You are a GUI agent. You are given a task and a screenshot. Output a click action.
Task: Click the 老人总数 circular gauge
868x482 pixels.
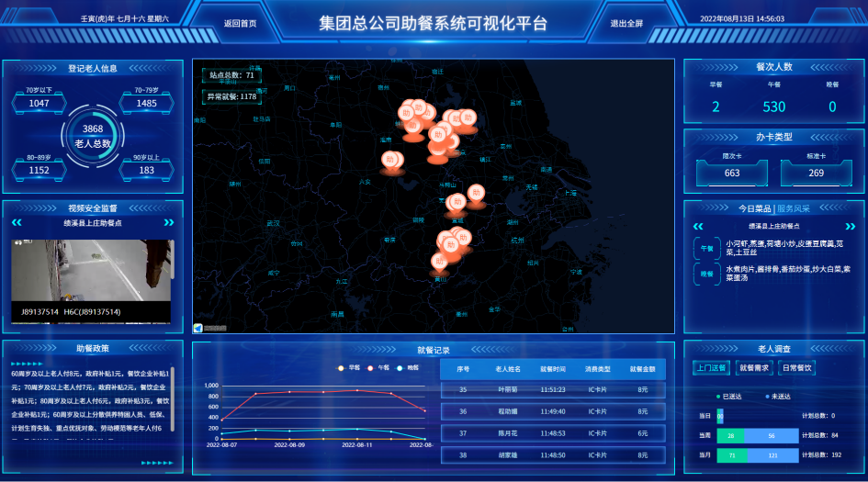tap(93, 136)
